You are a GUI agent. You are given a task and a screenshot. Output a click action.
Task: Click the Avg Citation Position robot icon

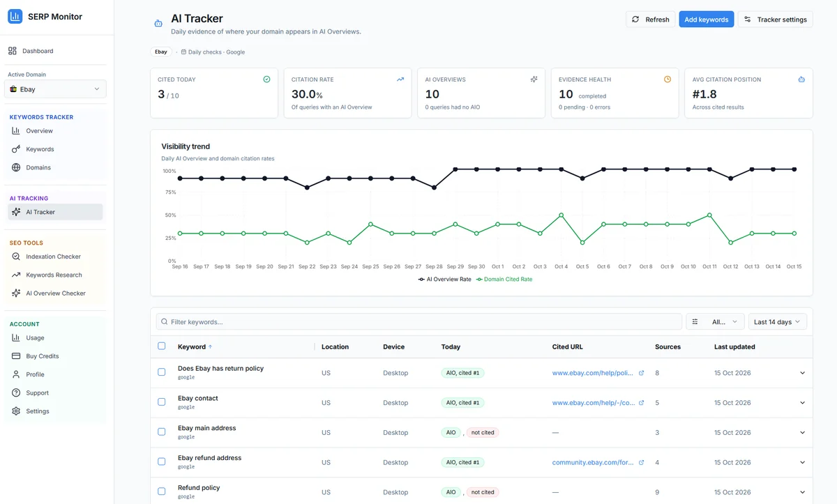coord(801,79)
